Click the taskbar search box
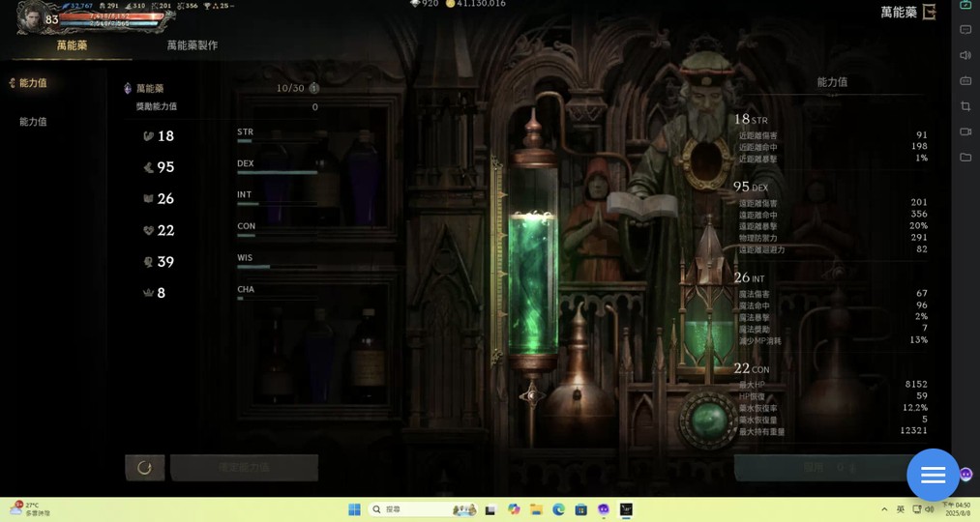This screenshot has width=980, height=522. coord(424,509)
